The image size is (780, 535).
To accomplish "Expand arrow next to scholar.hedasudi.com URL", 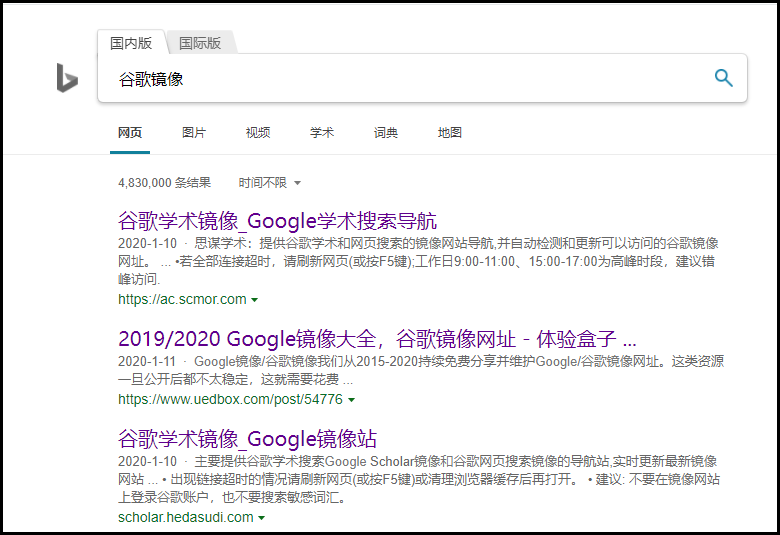I will (262, 518).
